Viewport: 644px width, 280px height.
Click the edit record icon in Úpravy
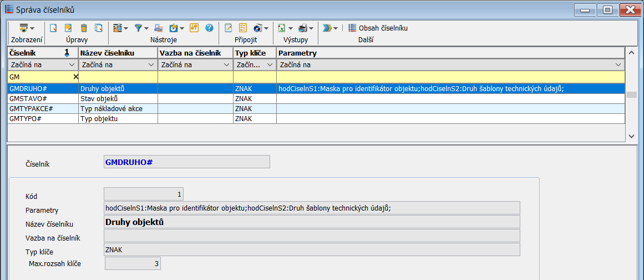pos(69,28)
